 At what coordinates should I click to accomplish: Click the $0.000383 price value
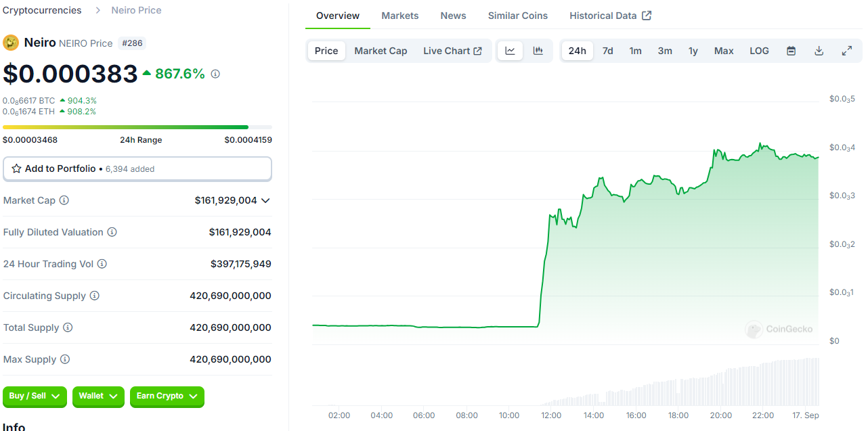(70, 74)
